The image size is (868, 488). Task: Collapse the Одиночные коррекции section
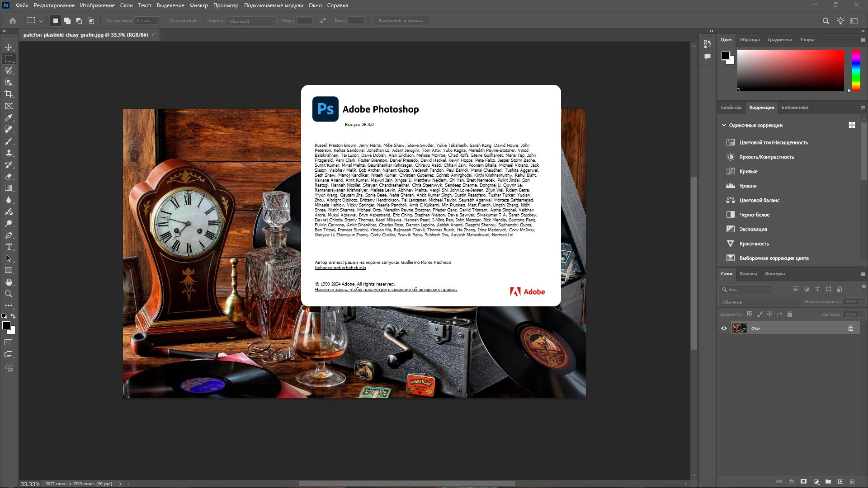point(724,125)
